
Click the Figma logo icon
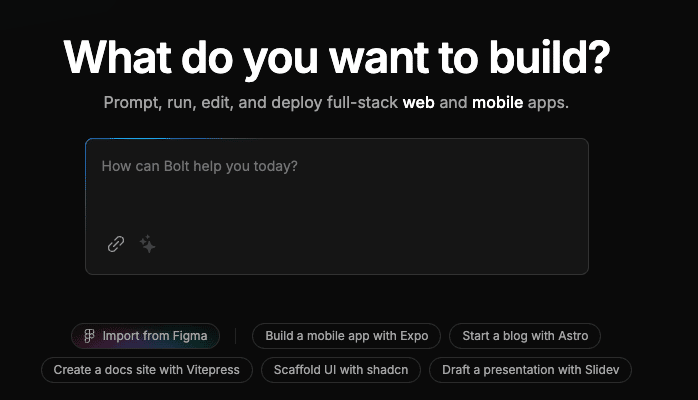pos(90,336)
